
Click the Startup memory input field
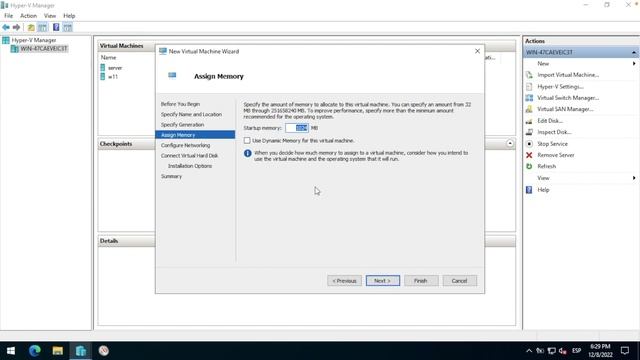[297, 128]
